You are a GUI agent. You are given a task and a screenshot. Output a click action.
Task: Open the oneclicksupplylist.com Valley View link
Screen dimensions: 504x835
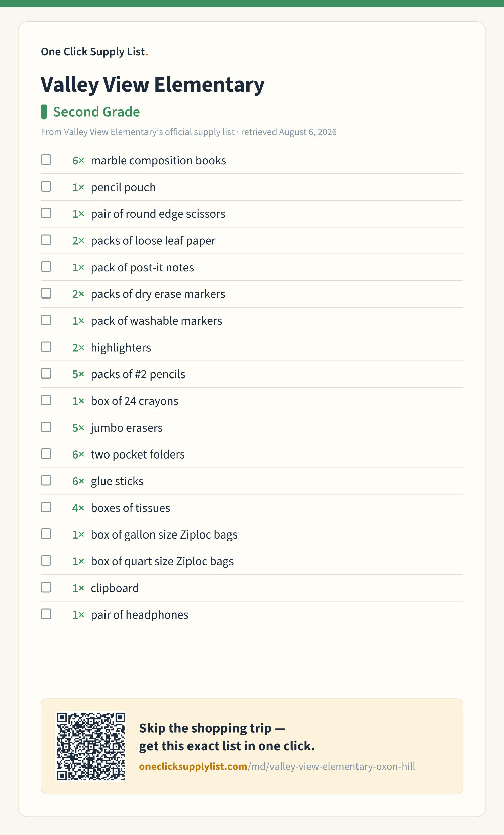[277, 766]
